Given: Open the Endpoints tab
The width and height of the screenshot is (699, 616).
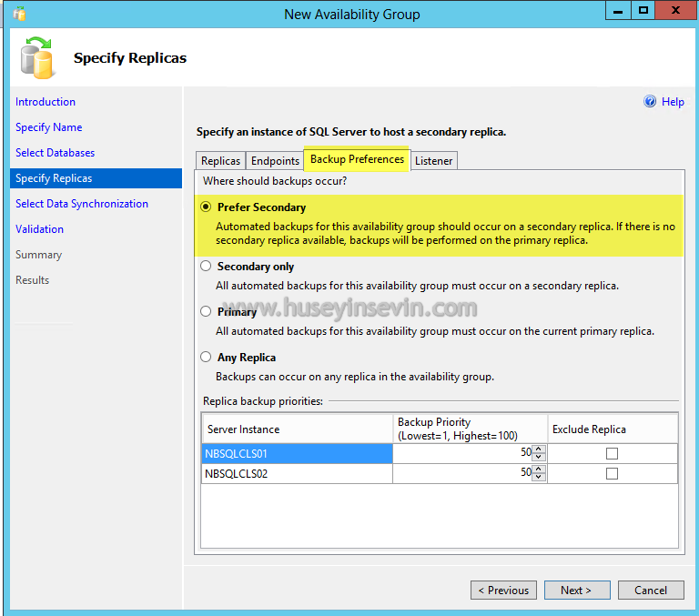Looking at the screenshot, I should (275, 160).
